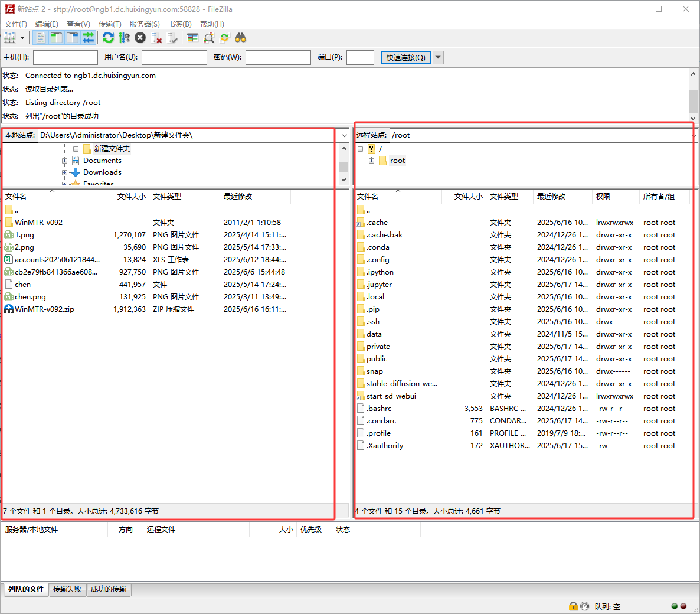This screenshot has width=700, height=614.
Task: Open the directory listing filters icon
Action: [192, 38]
